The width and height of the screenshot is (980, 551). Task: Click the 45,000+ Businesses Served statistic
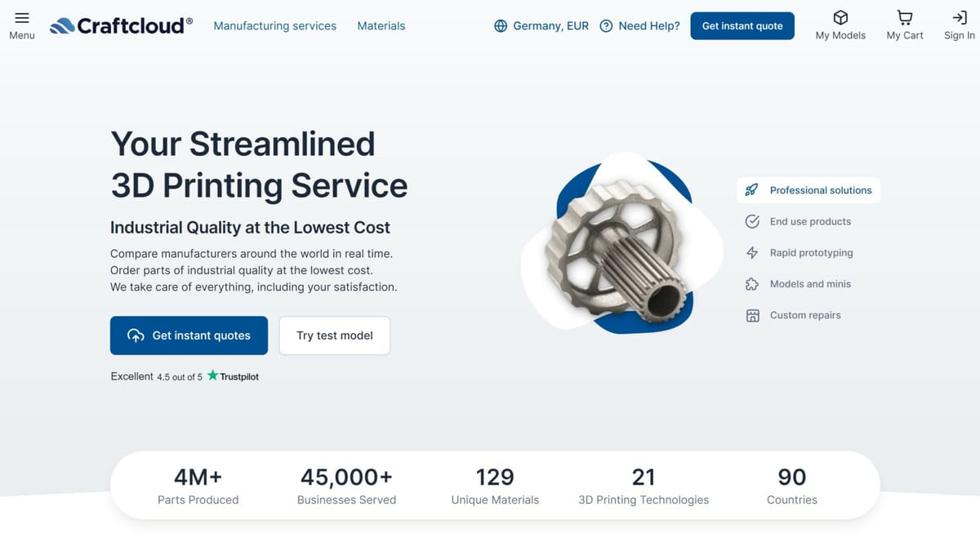(x=346, y=486)
